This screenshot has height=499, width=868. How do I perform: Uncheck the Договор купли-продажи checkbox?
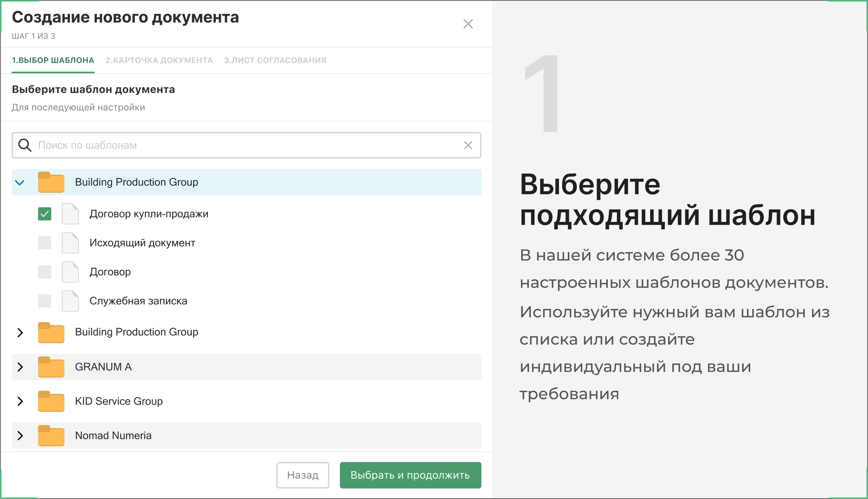point(45,214)
